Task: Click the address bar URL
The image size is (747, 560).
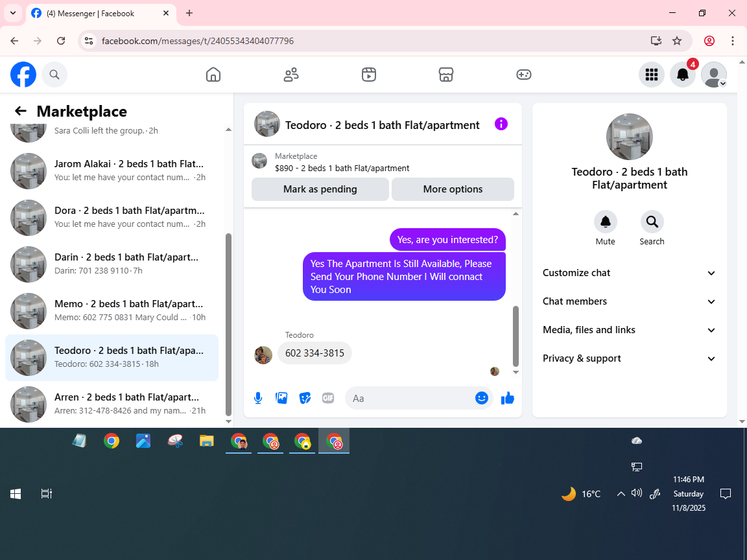Action: coord(198,41)
